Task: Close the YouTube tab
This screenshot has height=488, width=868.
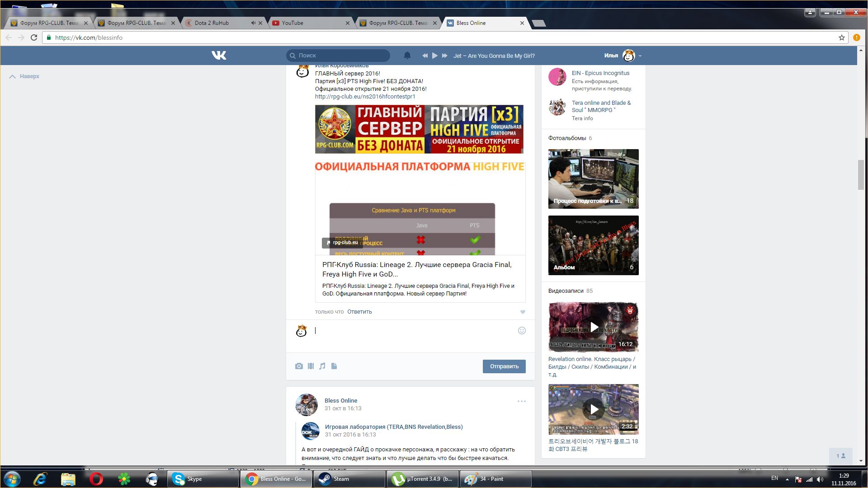Action: pos(348,23)
